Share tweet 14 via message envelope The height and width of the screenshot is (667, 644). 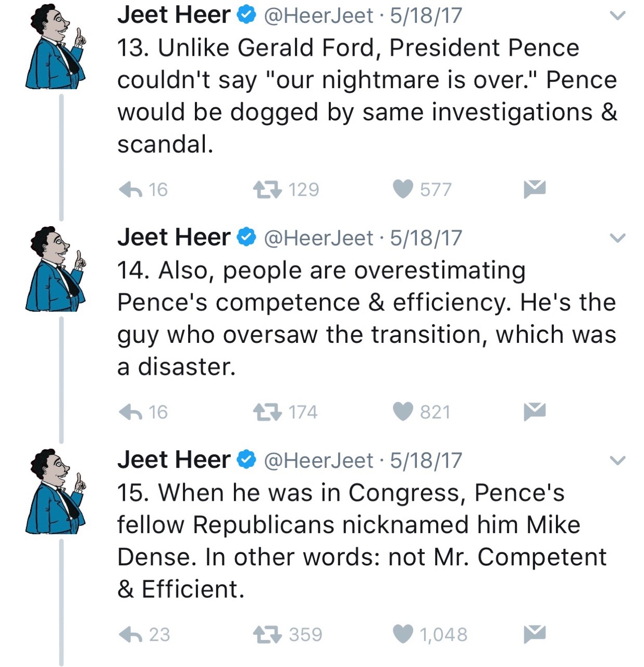click(535, 412)
